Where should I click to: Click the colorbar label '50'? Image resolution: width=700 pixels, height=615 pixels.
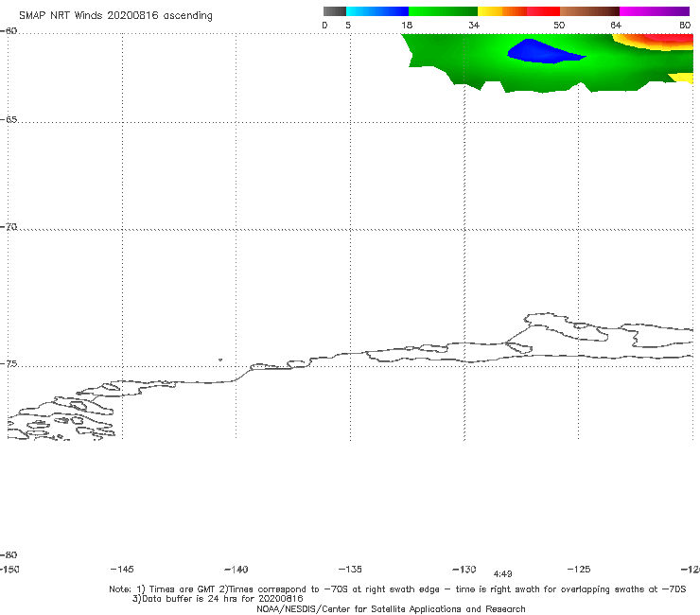[559, 26]
